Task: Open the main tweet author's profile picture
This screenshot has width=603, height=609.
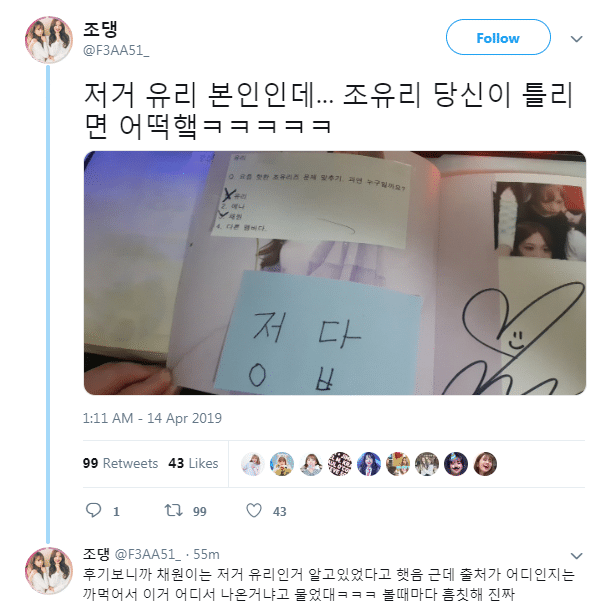Action: click(49, 40)
